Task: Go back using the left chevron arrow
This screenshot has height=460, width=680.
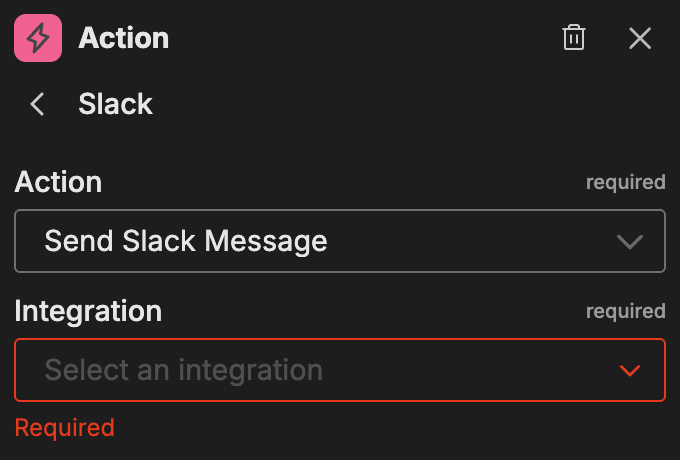Action: (x=38, y=104)
